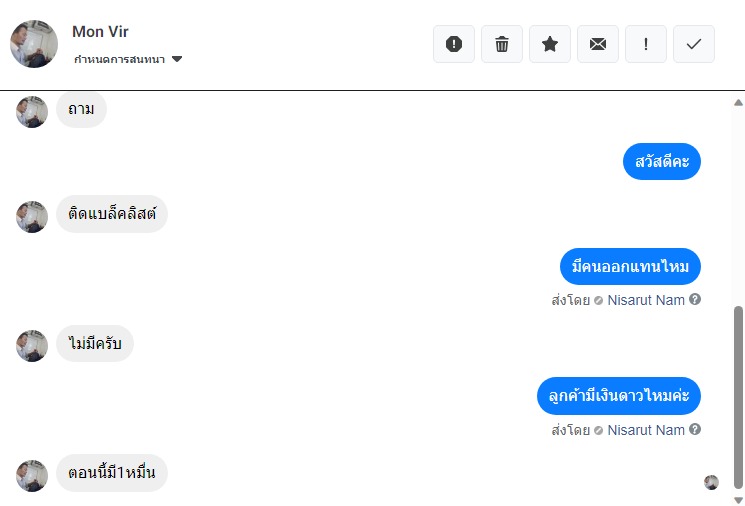The image size is (745, 506).
Task: Click help icon beside first Nisarut Nam
Action: pyautogui.click(x=695, y=299)
